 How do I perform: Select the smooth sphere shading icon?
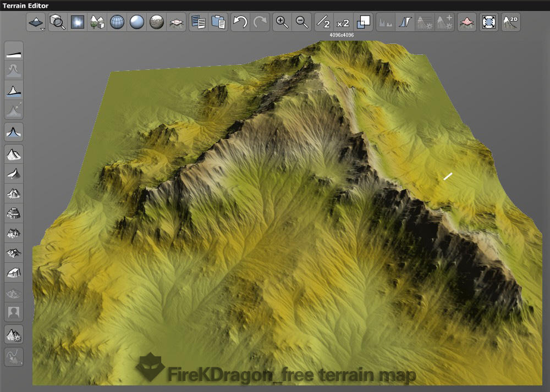[x=137, y=22]
